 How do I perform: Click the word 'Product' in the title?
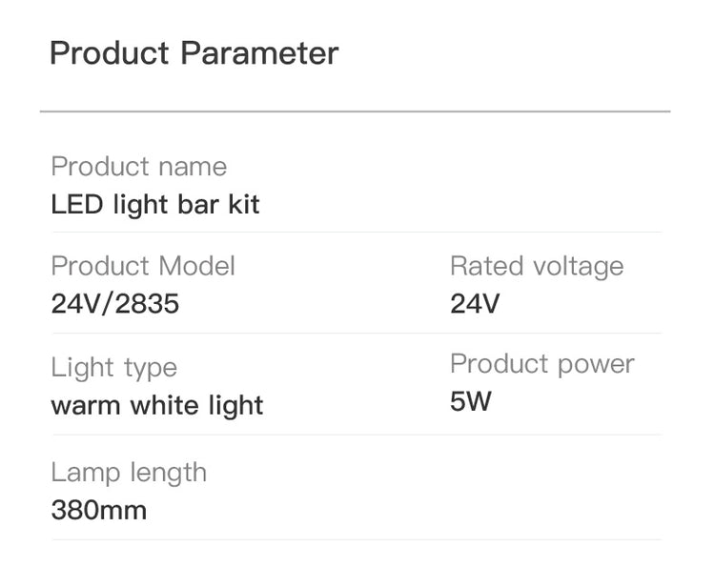pos(110,53)
